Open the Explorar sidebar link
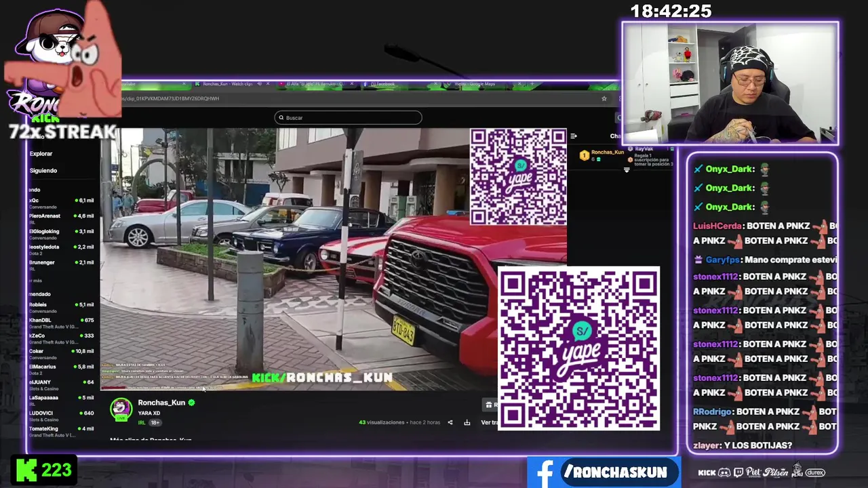 [41, 154]
